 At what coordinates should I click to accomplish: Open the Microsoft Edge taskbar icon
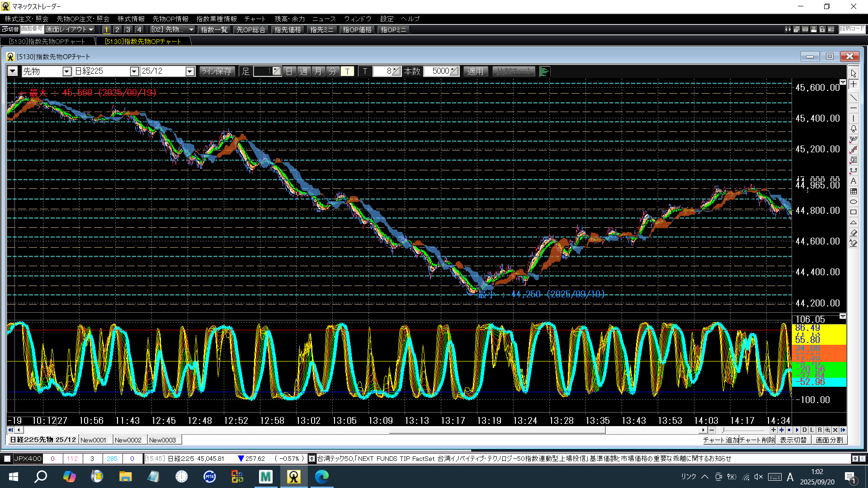coord(322,477)
